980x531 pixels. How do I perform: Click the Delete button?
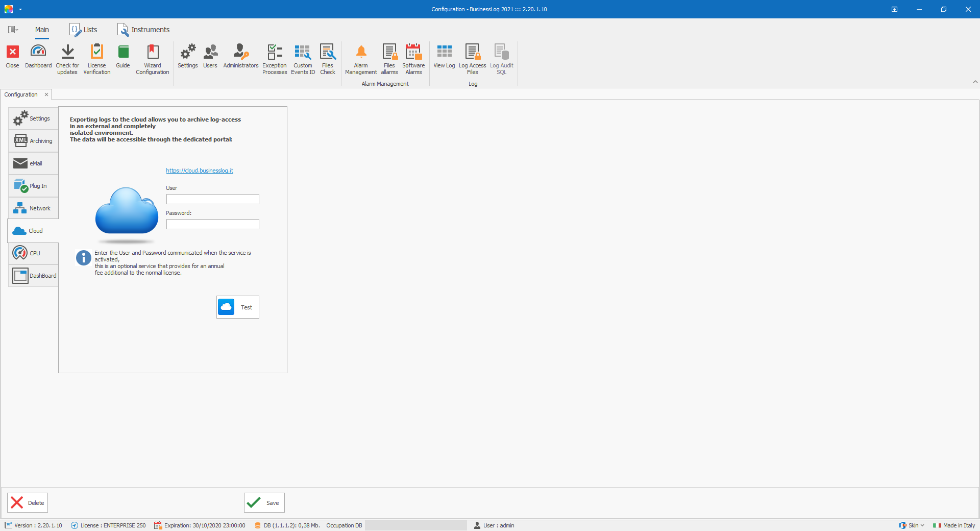tap(28, 503)
